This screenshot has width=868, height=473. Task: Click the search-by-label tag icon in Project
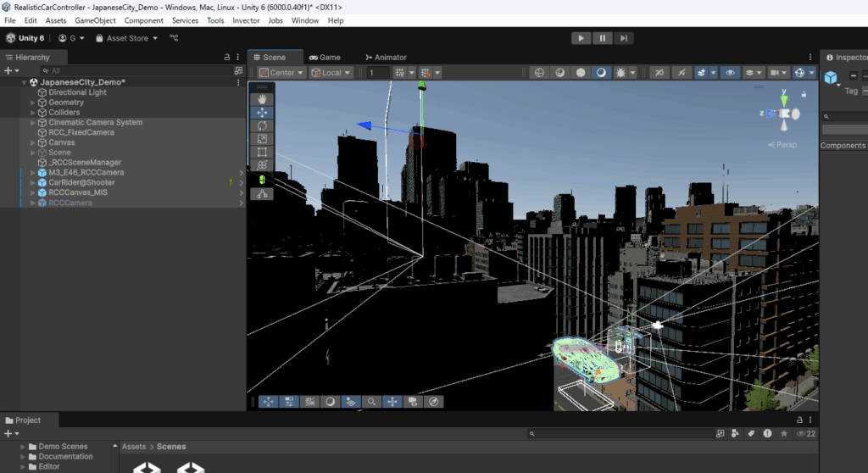click(x=751, y=434)
